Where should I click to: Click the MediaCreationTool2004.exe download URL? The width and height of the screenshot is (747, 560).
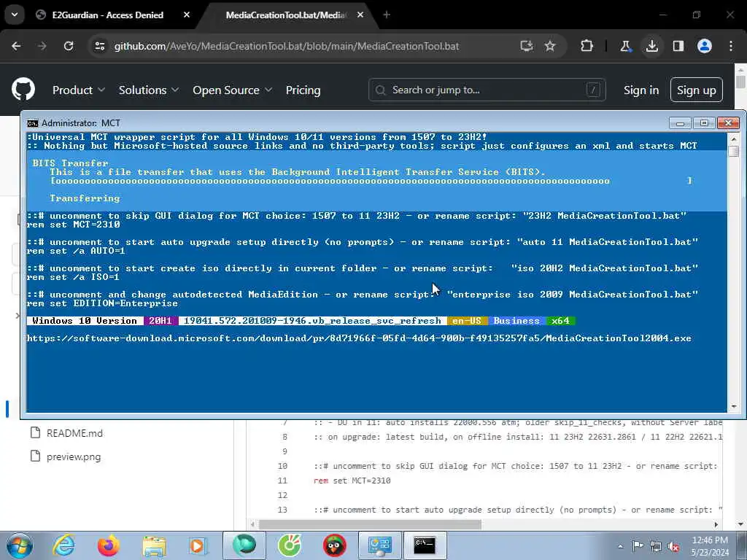point(359,338)
